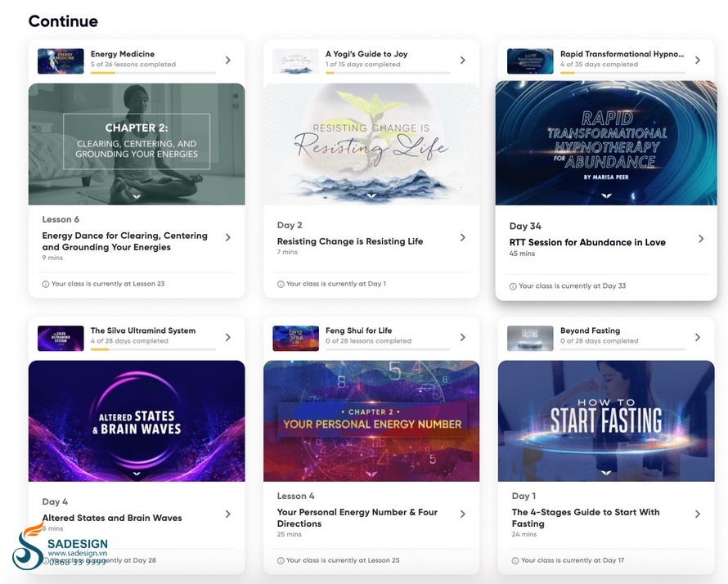Click '5 of 26 lessons completed' text
Viewport: 728px width, 584px height.
pyautogui.click(x=133, y=65)
